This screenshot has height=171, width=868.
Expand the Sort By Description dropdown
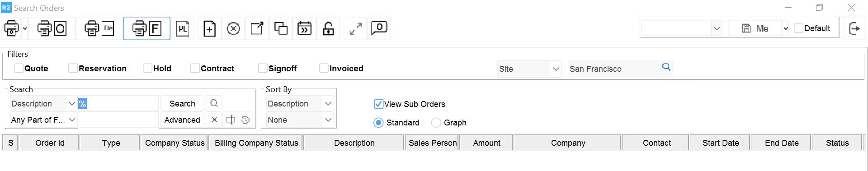coord(300,103)
